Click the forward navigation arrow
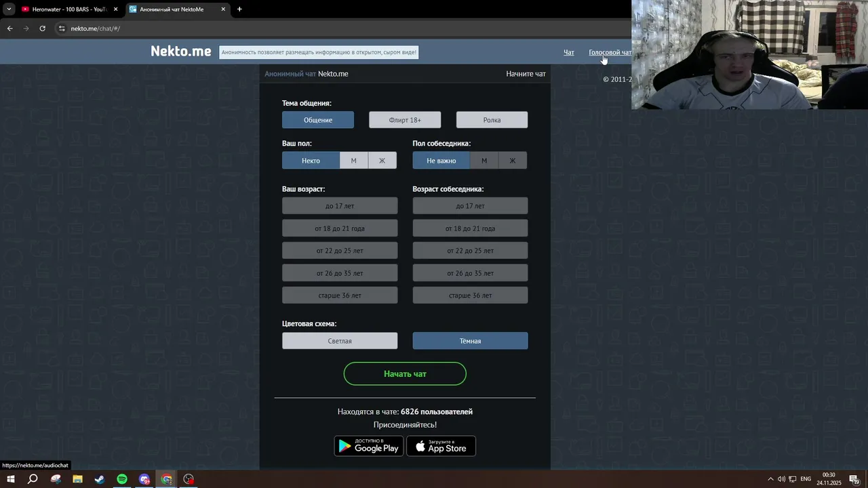 [26, 28]
